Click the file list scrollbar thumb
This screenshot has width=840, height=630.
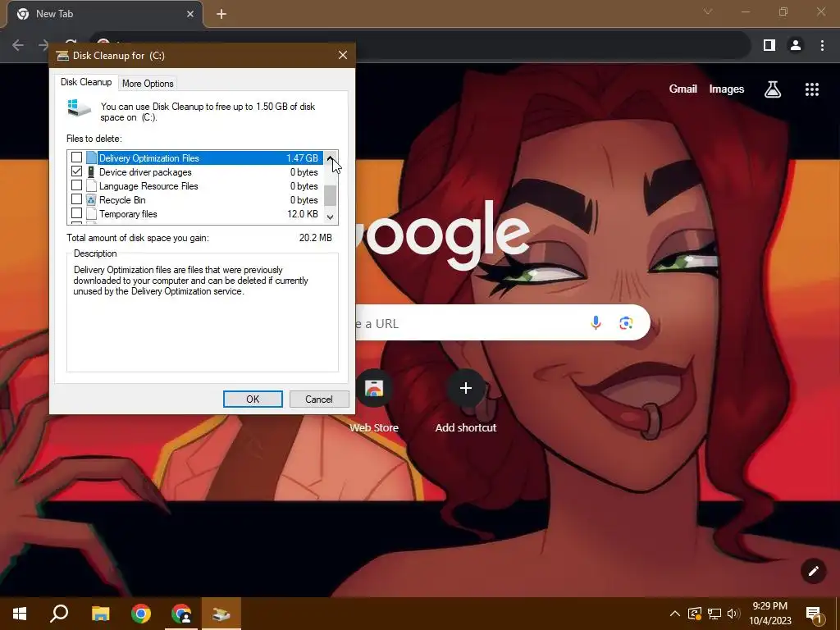point(330,195)
